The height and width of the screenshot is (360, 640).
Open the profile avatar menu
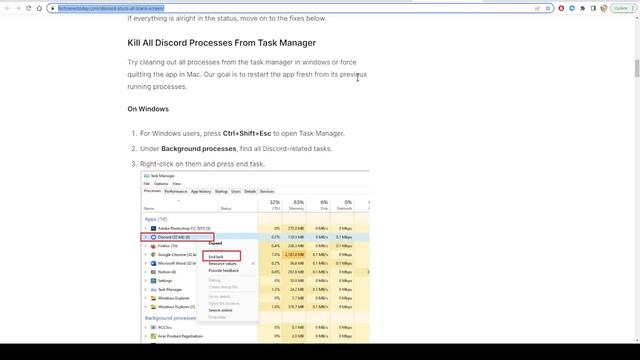(604, 8)
